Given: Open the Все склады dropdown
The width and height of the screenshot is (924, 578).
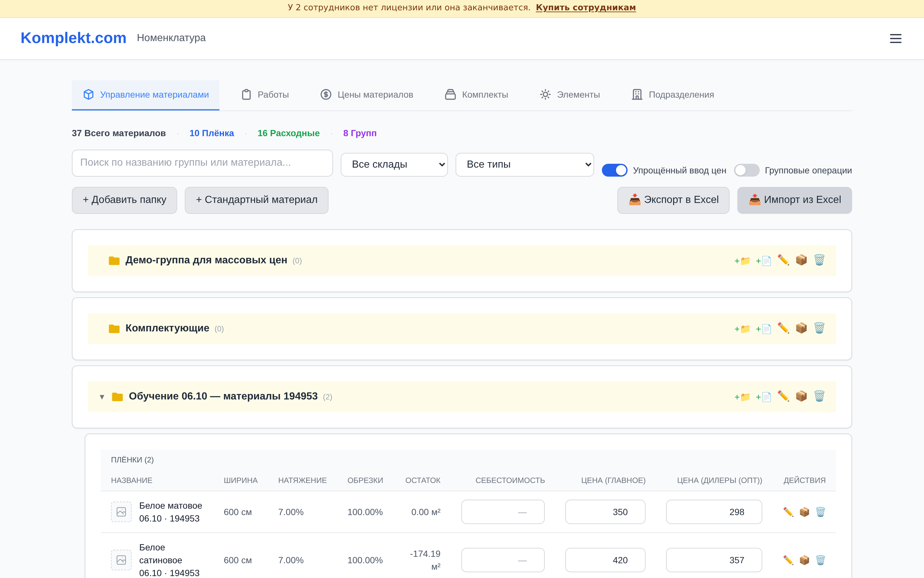Looking at the screenshot, I should point(394,165).
